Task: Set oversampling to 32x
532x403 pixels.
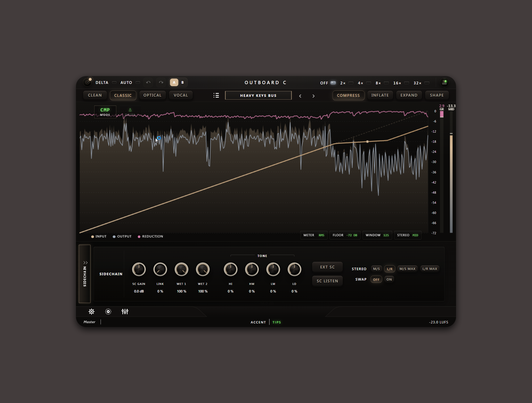Action: click(427, 83)
